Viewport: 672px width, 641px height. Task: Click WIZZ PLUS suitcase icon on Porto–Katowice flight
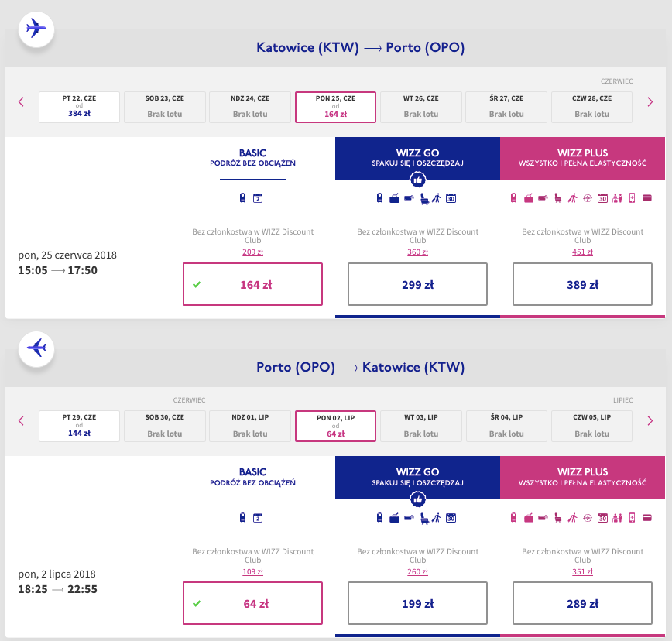[x=529, y=518]
